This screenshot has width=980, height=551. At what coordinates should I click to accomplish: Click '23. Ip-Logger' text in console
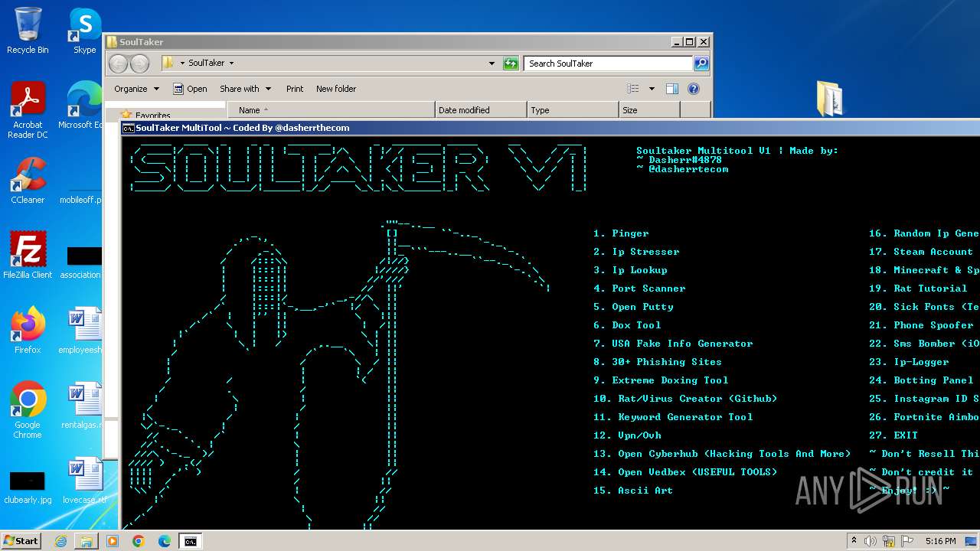tap(909, 362)
